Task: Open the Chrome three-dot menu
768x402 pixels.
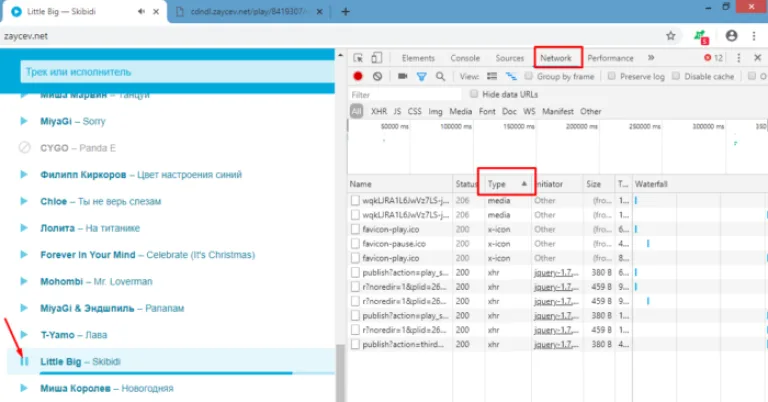Action: coord(753,36)
